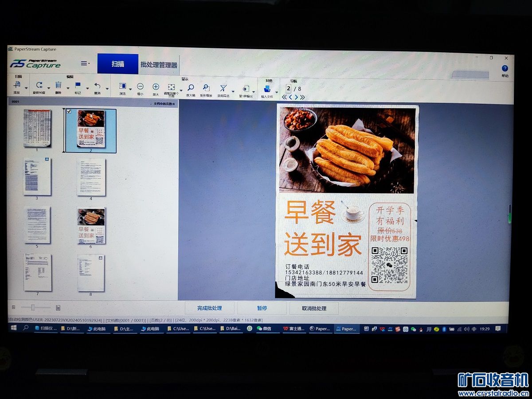Click the vertical scrollbar at right edge of preview
Viewport: 532px width, 399px height.
click(x=510, y=213)
